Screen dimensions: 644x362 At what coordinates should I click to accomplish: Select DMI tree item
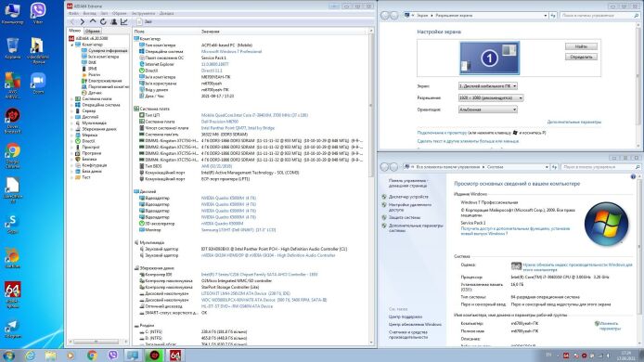coord(92,62)
